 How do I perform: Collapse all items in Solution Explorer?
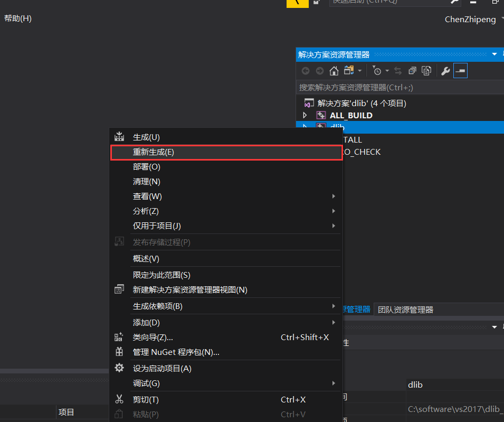click(x=412, y=71)
